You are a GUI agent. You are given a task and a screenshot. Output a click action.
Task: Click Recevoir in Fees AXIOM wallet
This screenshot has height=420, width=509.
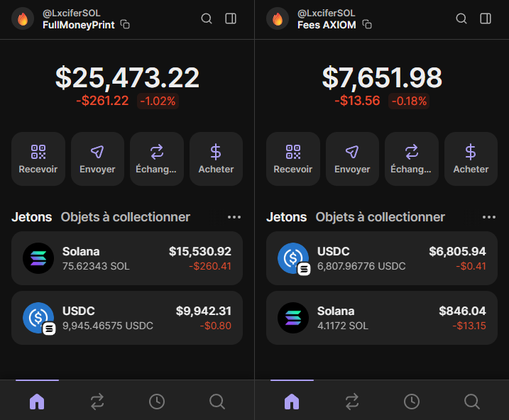[293, 159]
